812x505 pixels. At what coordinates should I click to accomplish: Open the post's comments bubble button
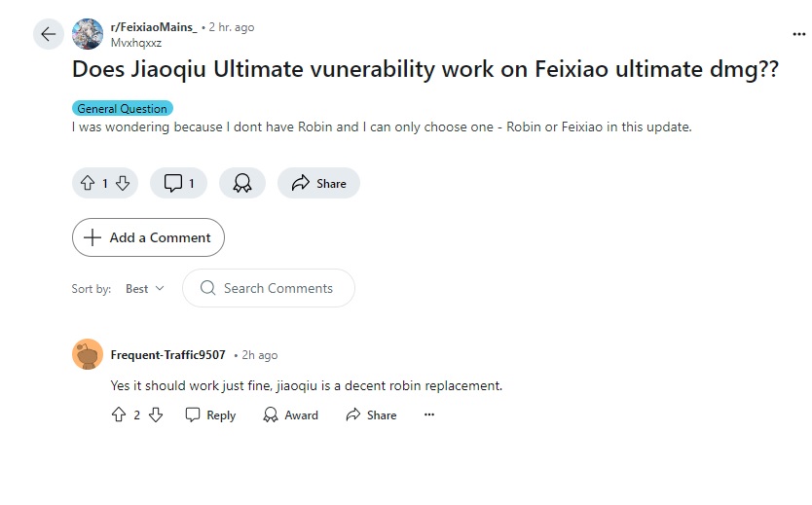tap(178, 183)
